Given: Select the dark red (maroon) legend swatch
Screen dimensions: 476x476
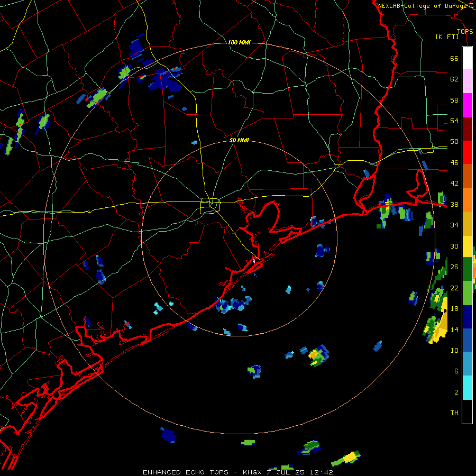Looking at the screenshot, I should click(x=467, y=129).
